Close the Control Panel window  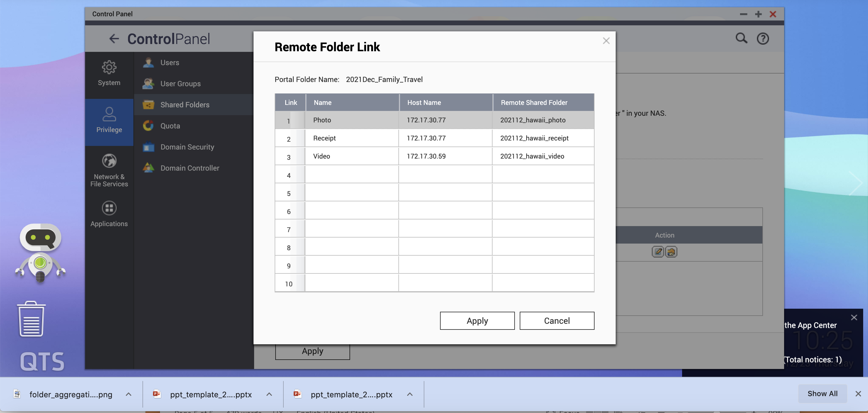[x=773, y=14]
